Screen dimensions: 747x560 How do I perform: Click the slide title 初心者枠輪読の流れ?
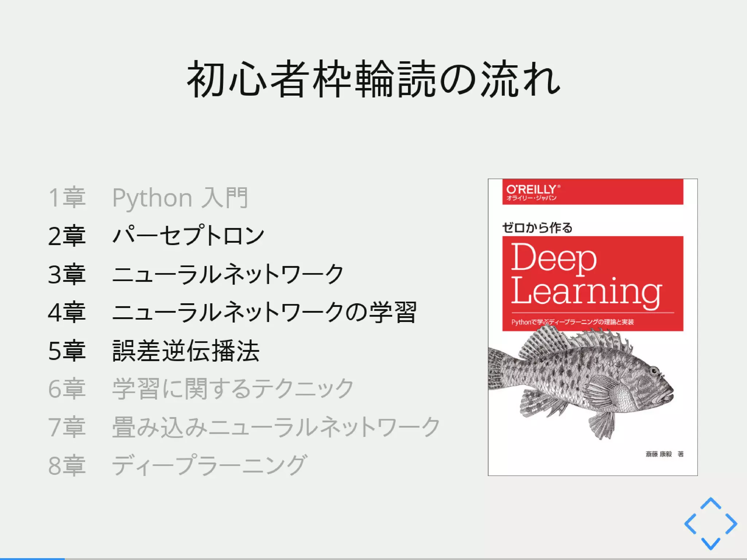pos(373,79)
